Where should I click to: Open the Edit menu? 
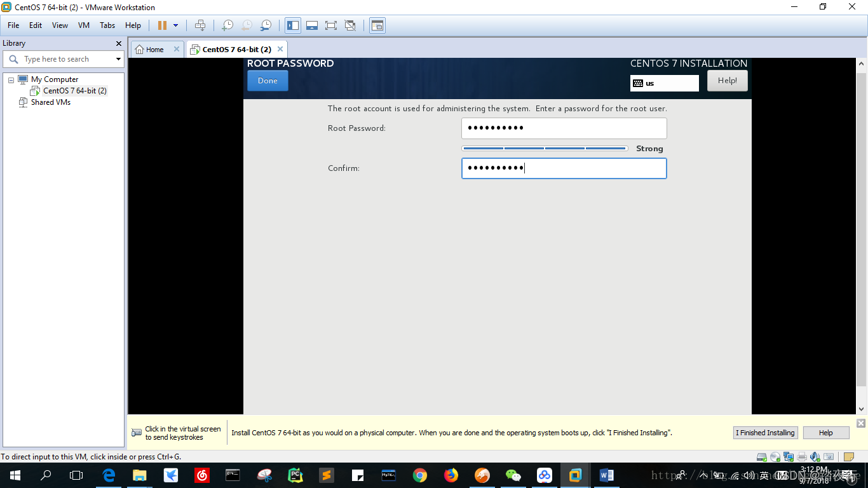(36, 25)
